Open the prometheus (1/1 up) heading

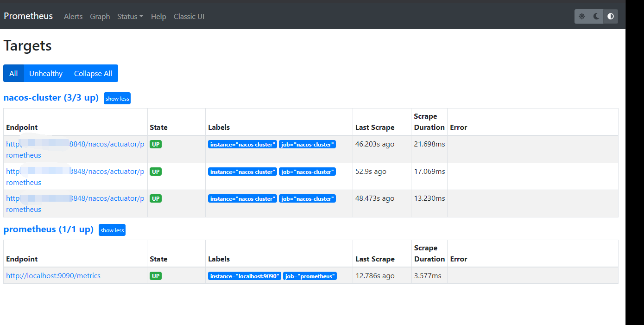click(48, 229)
